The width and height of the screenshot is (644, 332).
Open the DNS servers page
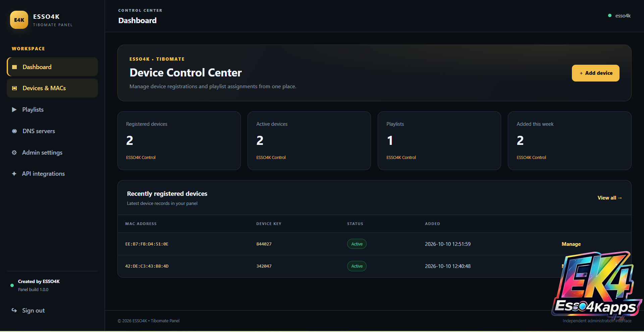click(x=52, y=131)
